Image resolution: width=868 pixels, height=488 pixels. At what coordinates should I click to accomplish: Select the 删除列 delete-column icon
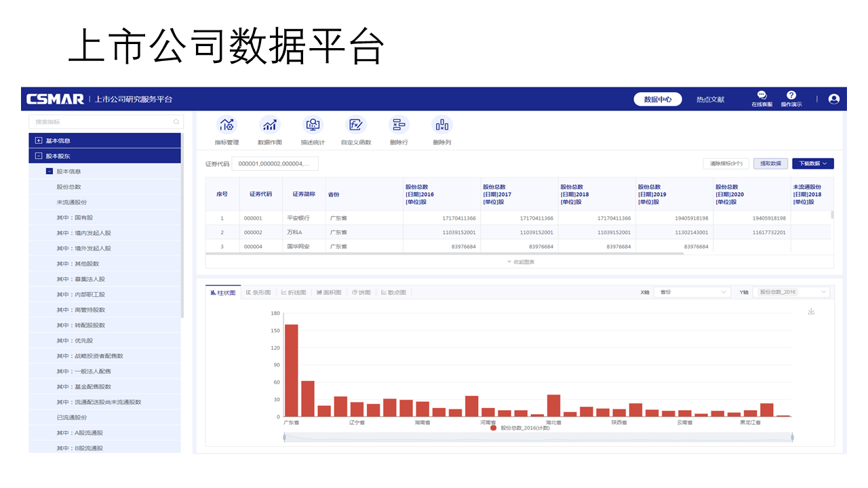441,130
